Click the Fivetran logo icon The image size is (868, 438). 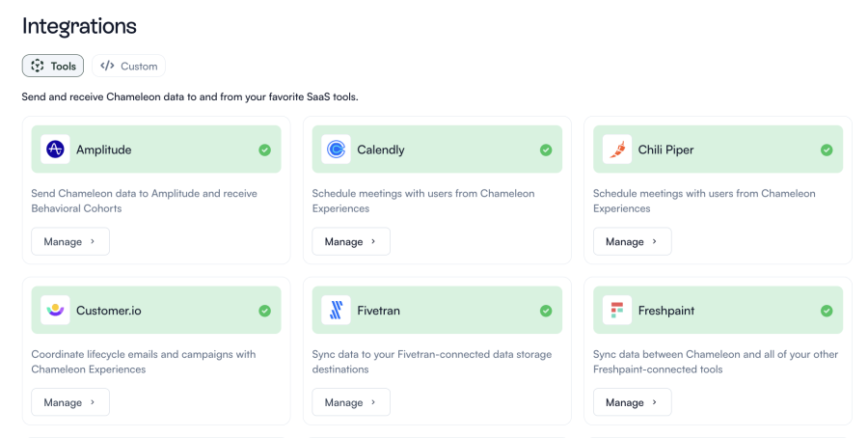(x=336, y=310)
